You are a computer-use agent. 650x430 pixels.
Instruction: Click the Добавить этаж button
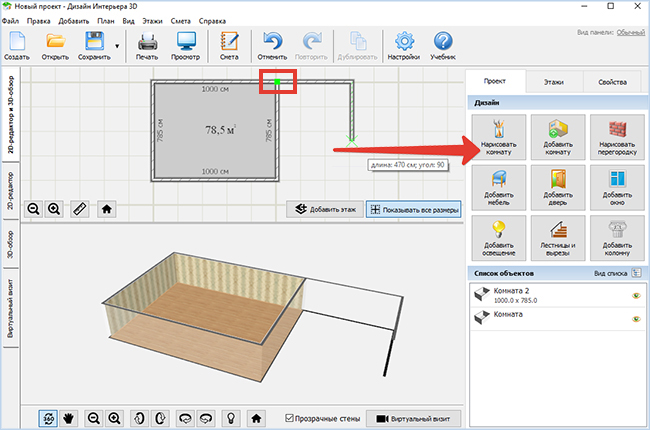point(325,209)
